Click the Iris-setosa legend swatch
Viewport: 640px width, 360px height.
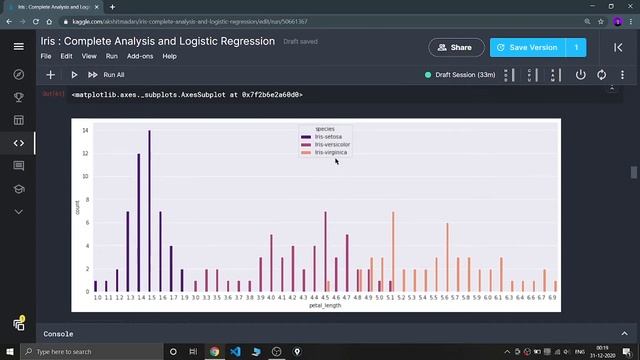point(306,137)
